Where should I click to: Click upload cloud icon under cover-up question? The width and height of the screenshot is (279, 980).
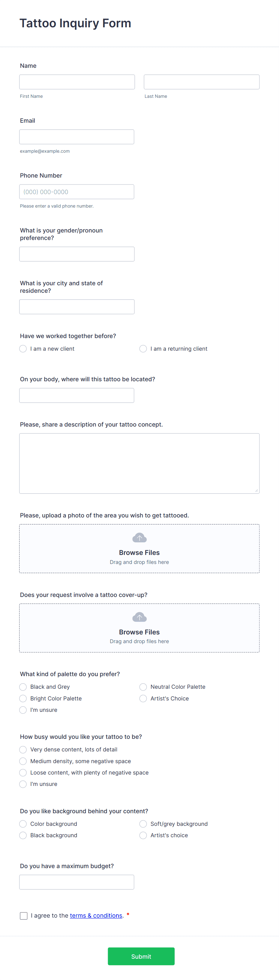click(x=139, y=617)
